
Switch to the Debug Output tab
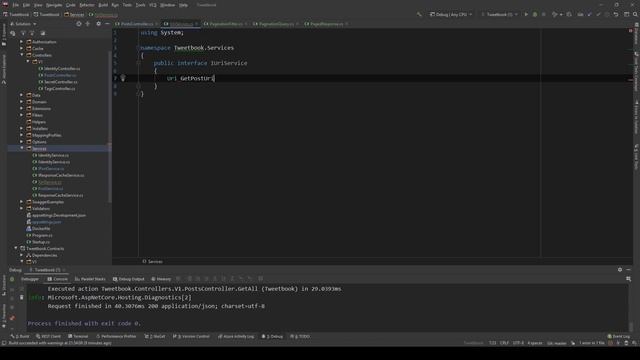(129, 279)
